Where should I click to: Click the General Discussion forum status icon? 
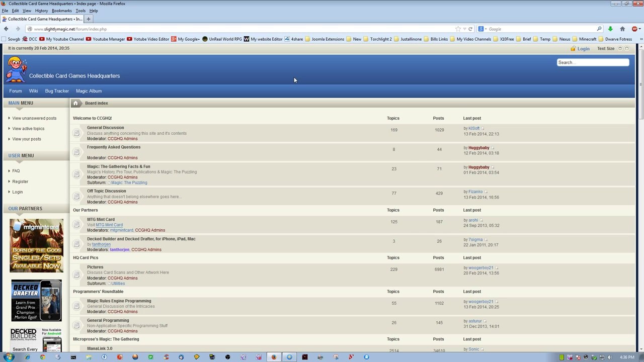point(76,133)
